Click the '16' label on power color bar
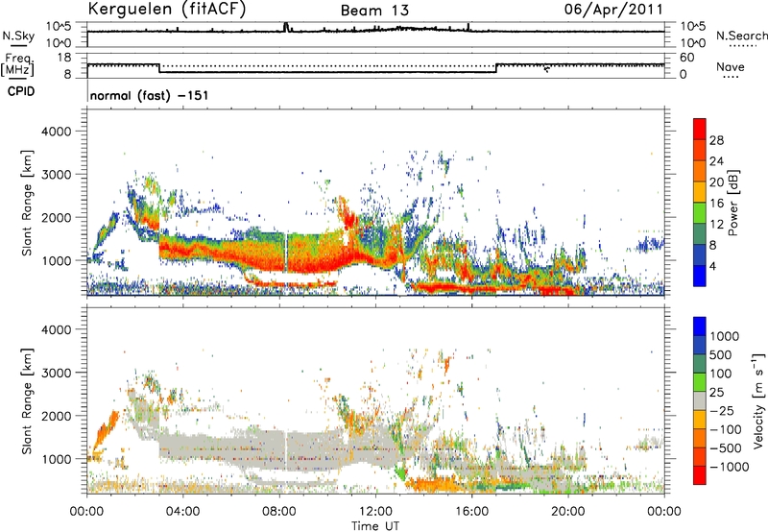 pos(716,204)
